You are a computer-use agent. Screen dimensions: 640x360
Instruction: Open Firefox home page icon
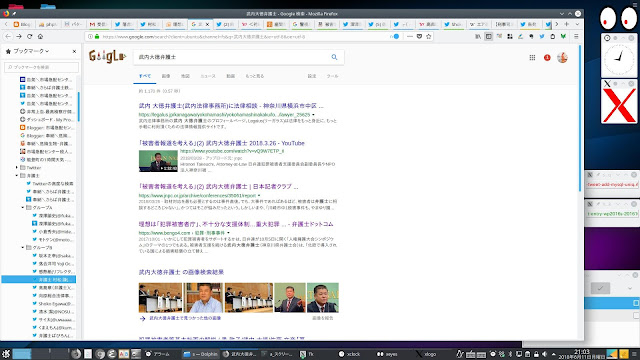pyautogui.click(x=40, y=36)
